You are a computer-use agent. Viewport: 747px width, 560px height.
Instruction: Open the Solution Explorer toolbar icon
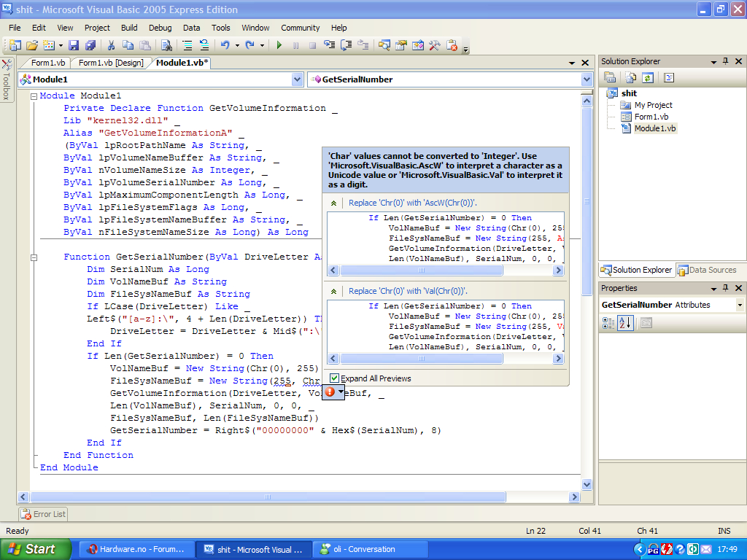[384, 45]
